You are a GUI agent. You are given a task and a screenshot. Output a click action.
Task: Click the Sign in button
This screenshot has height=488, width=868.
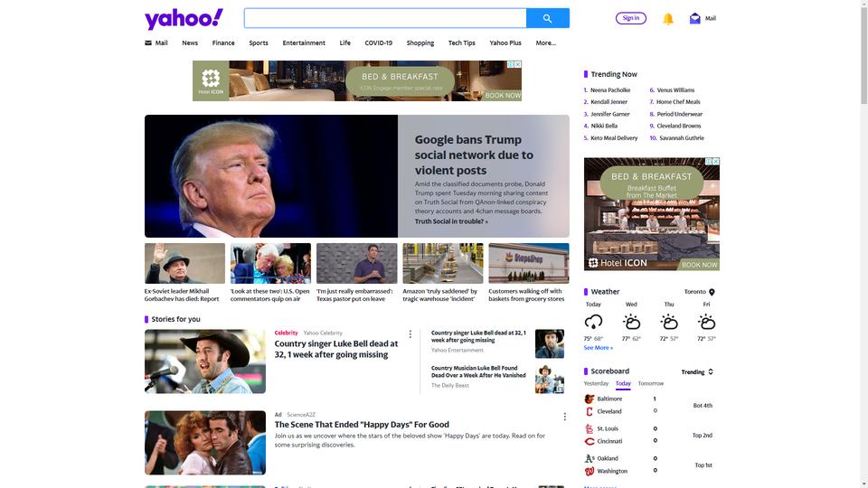coord(630,18)
